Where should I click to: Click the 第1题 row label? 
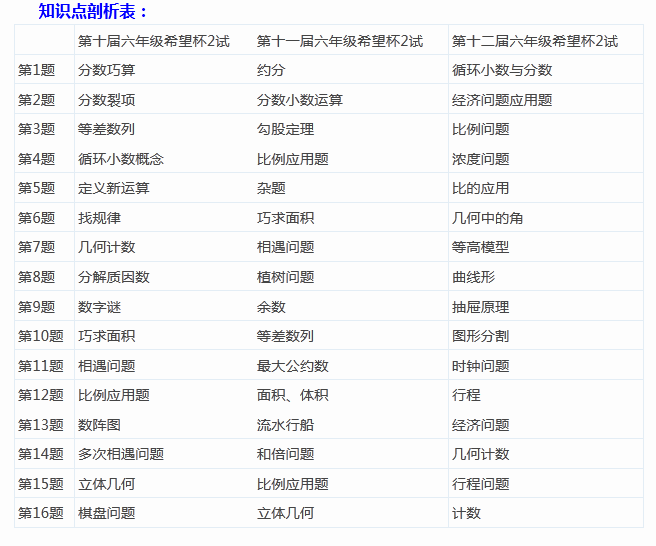tap(37, 70)
